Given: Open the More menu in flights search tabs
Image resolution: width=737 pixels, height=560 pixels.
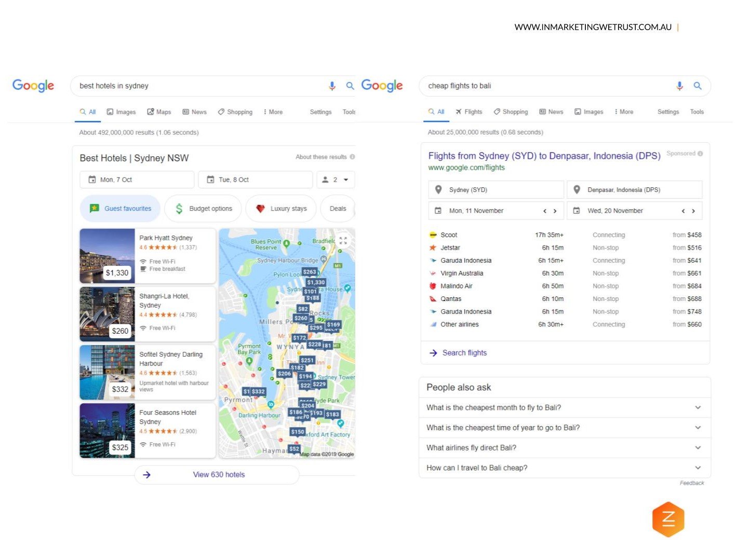Looking at the screenshot, I should pos(624,112).
